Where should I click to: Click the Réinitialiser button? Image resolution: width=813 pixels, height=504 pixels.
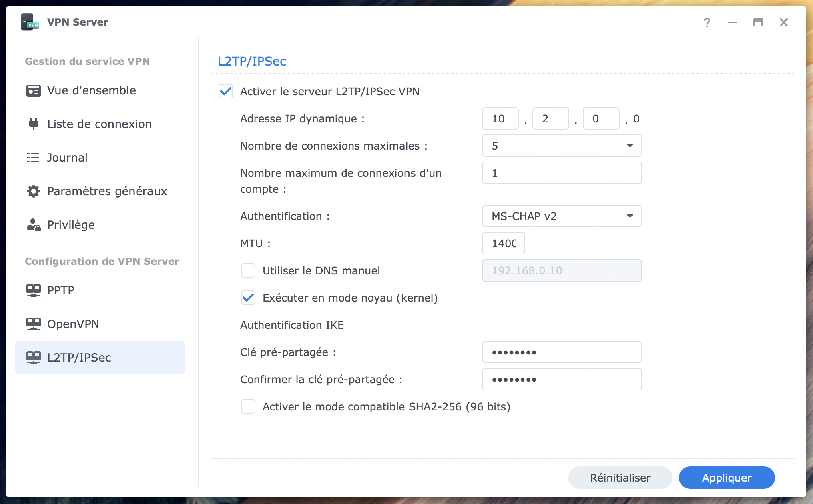(620, 478)
